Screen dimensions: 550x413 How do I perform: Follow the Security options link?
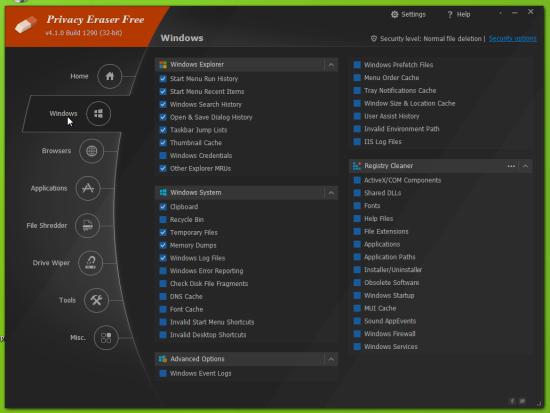tap(512, 38)
